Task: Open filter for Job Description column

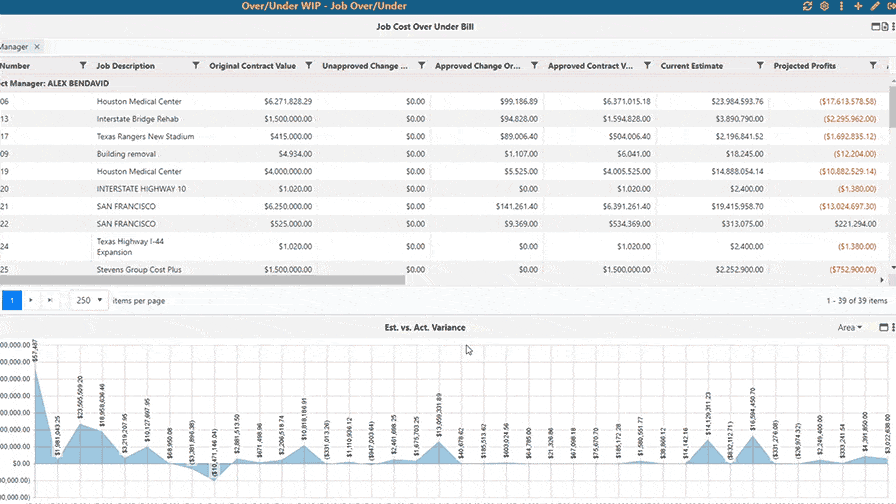Action: click(x=195, y=66)
